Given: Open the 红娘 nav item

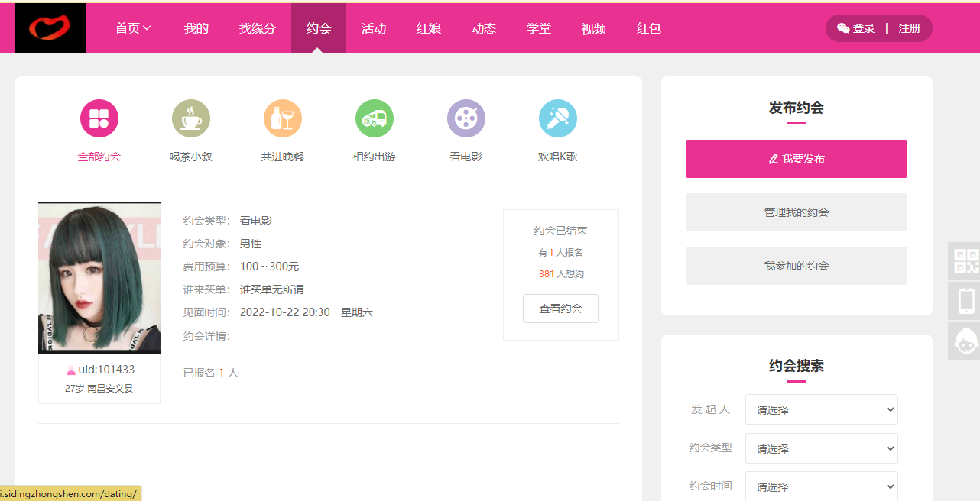Looking at the screenshot, I should [x=429, y=28].
